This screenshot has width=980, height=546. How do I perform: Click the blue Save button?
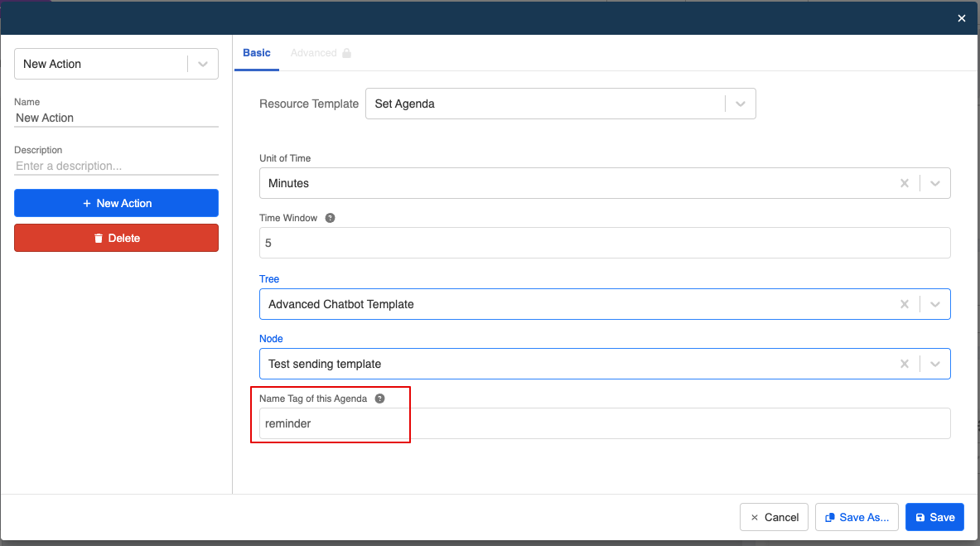(x=934, y=517)
